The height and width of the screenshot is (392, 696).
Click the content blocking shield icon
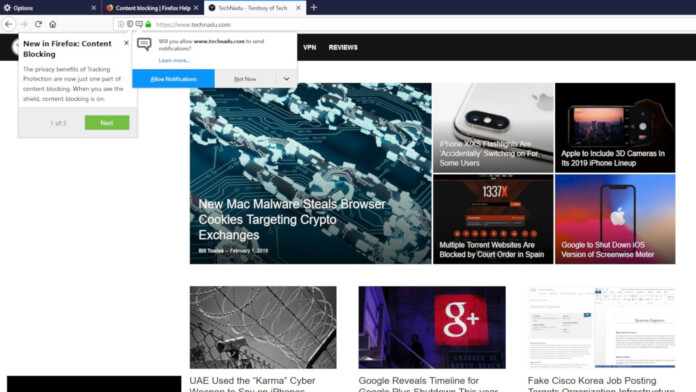(x=130, y=24)
